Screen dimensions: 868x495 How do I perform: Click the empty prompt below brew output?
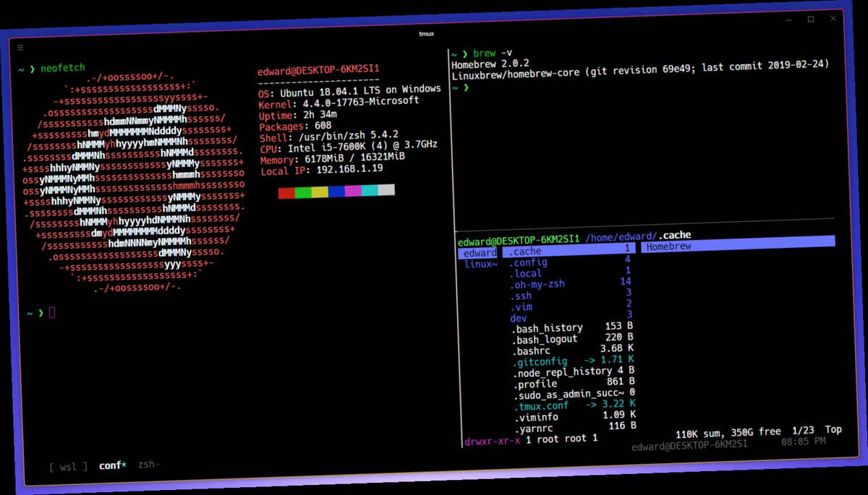[x=460, y=87]
